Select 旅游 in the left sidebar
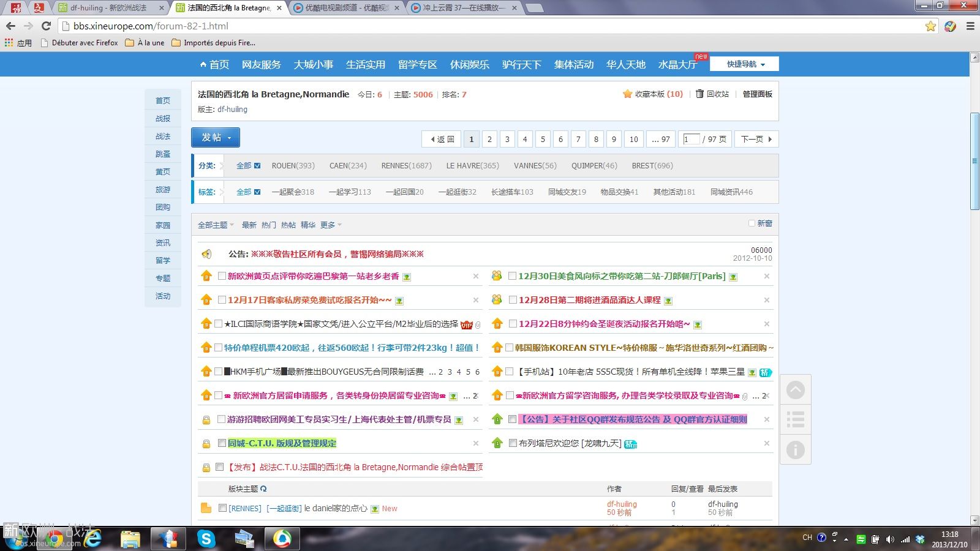 pyautogui.click(x=163, y=190)
